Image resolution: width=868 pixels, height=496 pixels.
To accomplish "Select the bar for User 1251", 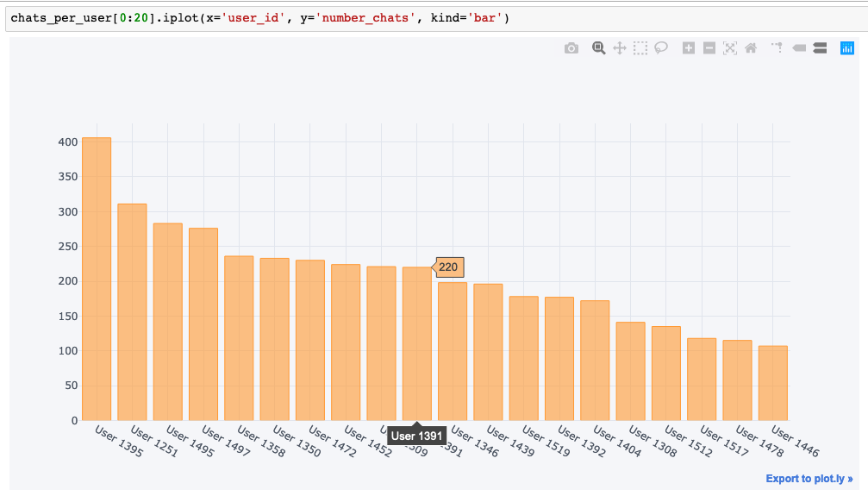I will pyautogui.click(x=132, y=312).
